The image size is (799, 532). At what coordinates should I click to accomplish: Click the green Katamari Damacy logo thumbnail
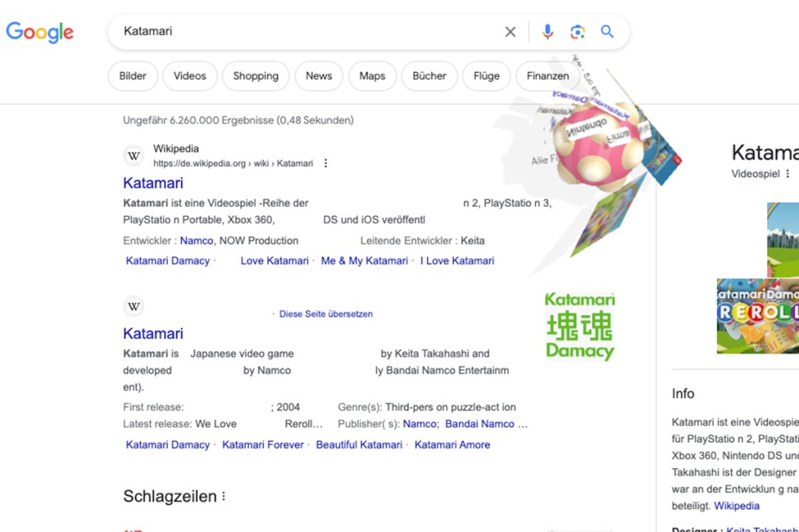tap(580, 326)
